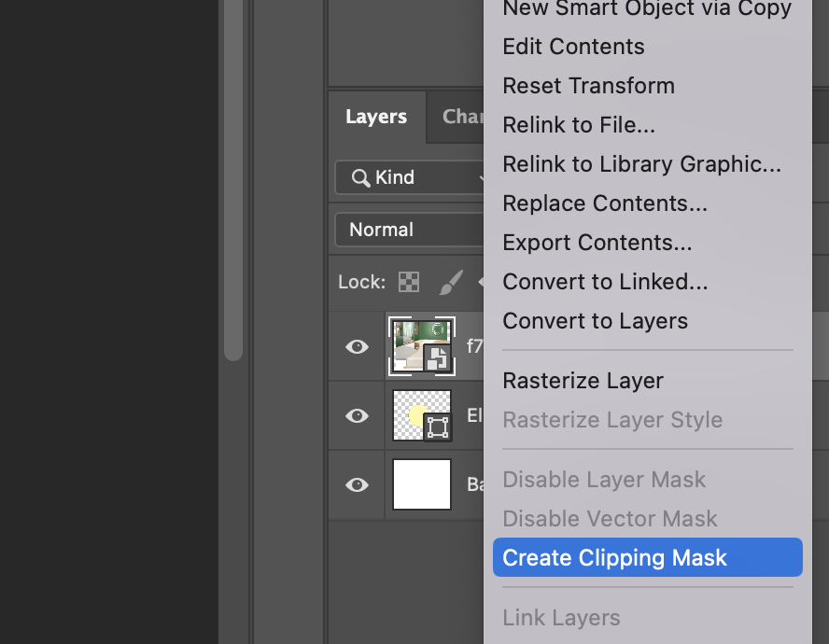This screenshot has height=644, width=829.
Task: Click the lock image pixels brush icon
Action: 451,282
